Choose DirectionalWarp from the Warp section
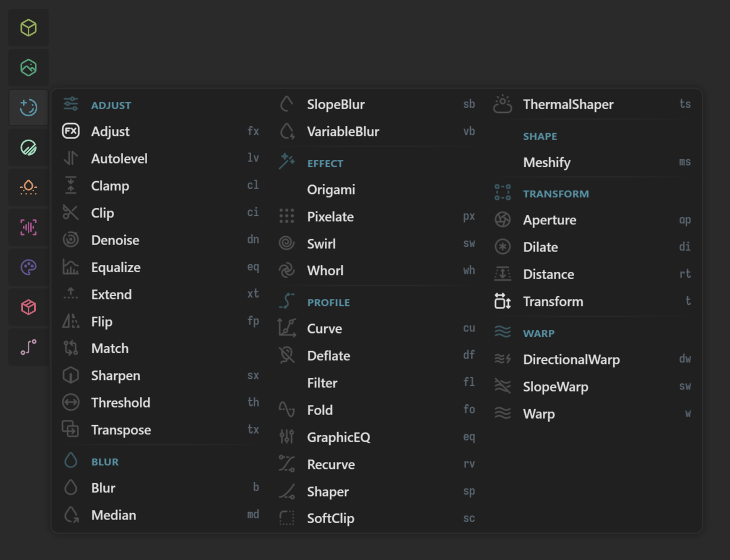 click(x=593, y=359)
